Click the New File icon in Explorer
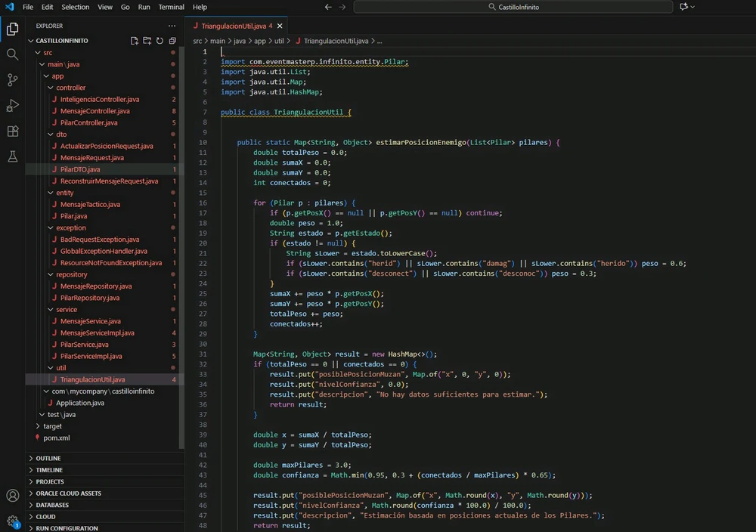This screenshot has height=532, width=756. click(134, 41)
